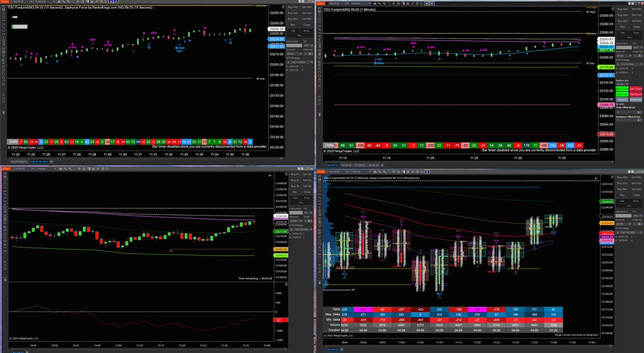644x353 pixels.
Task: Click Entry button in 1 Minute chart trader
Action: pyautogui.click(x=636, y=33)
